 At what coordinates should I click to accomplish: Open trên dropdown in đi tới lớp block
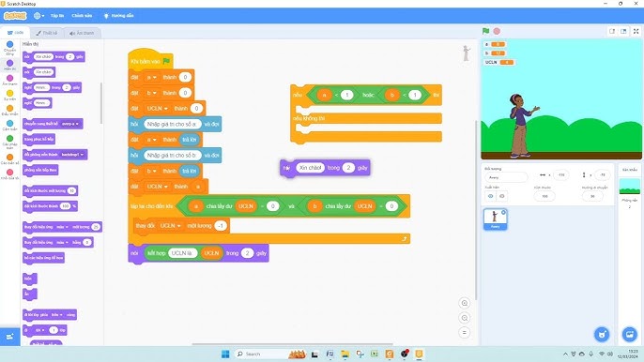[x=56, y=315]
